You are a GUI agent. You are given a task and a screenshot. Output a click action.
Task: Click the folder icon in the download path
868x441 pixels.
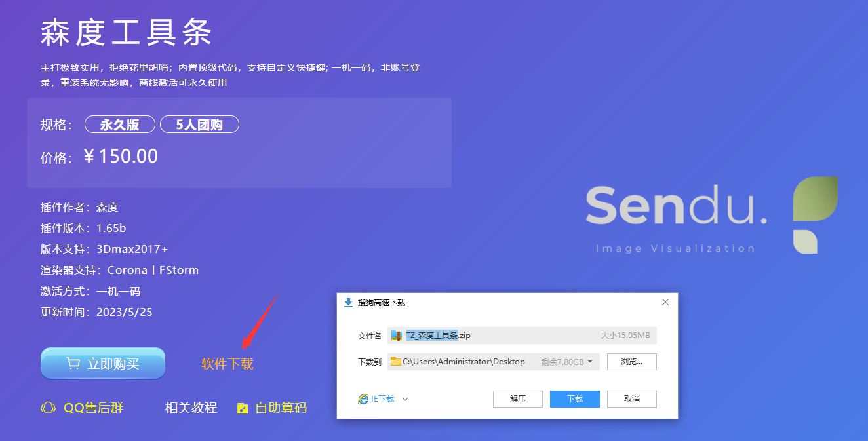tap(395, 362)
